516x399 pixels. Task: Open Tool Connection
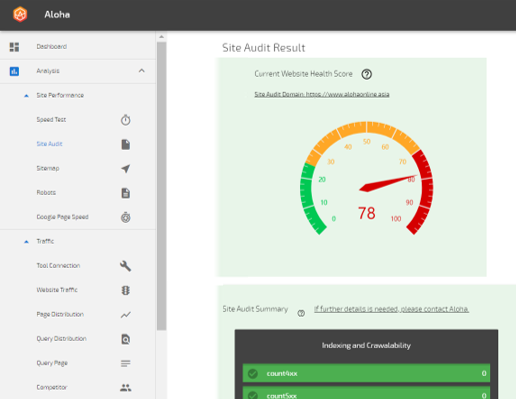click(x=58, y=266)
